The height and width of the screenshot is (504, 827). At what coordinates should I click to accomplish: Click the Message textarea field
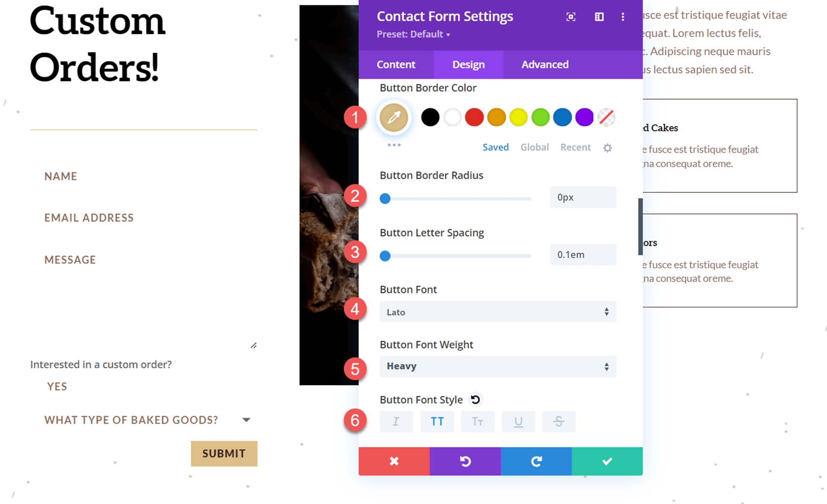[x=143, y=298]
